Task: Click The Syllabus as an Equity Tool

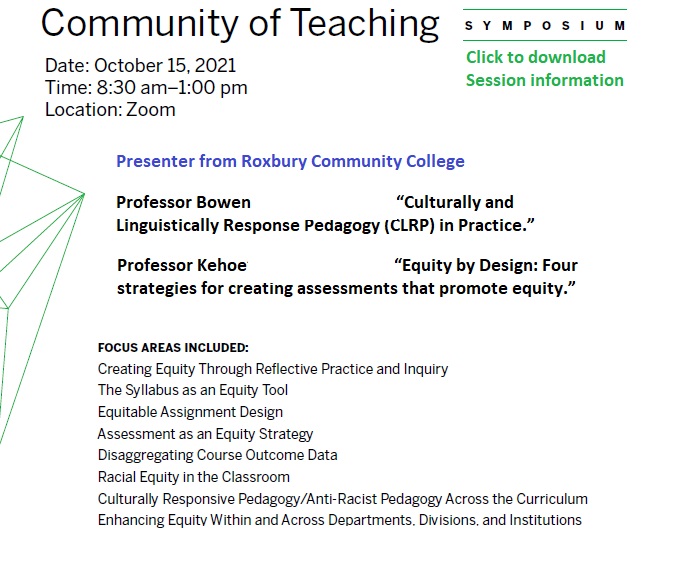Action: [x=193, y=390]
